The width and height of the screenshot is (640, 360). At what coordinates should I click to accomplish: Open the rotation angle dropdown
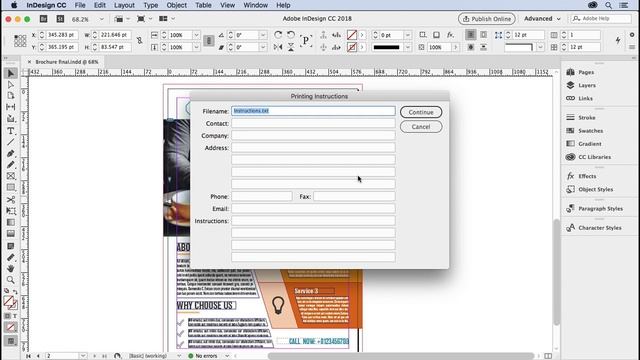pyautogui.click(x=263, y=35)
